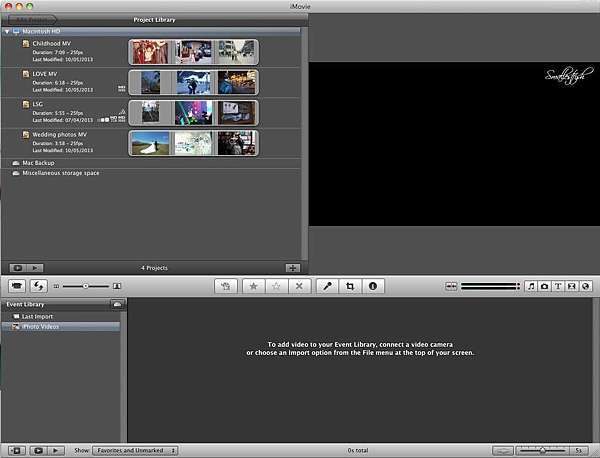Click the Macintosh HD drive row
The image size is (600, 458).
click(151, 31)
